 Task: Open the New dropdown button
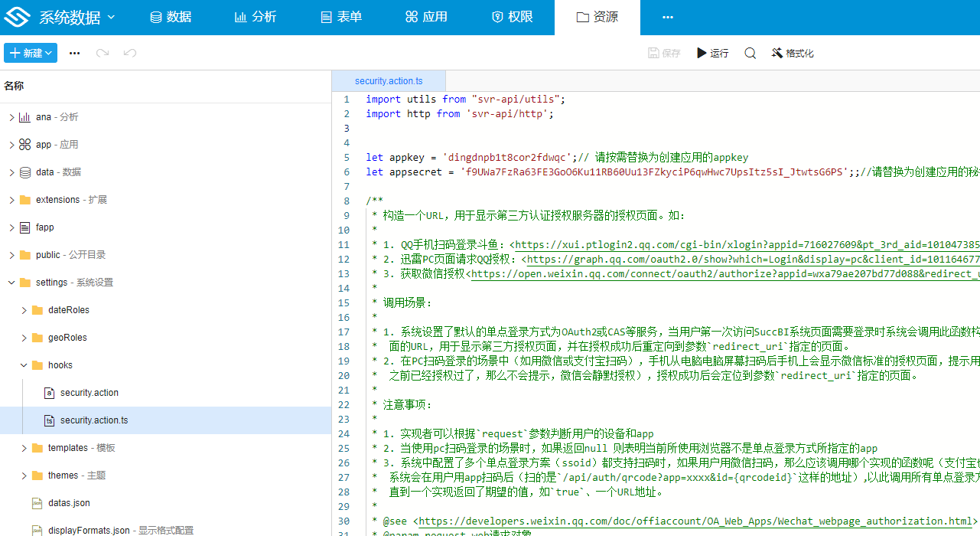coord(31,53)
